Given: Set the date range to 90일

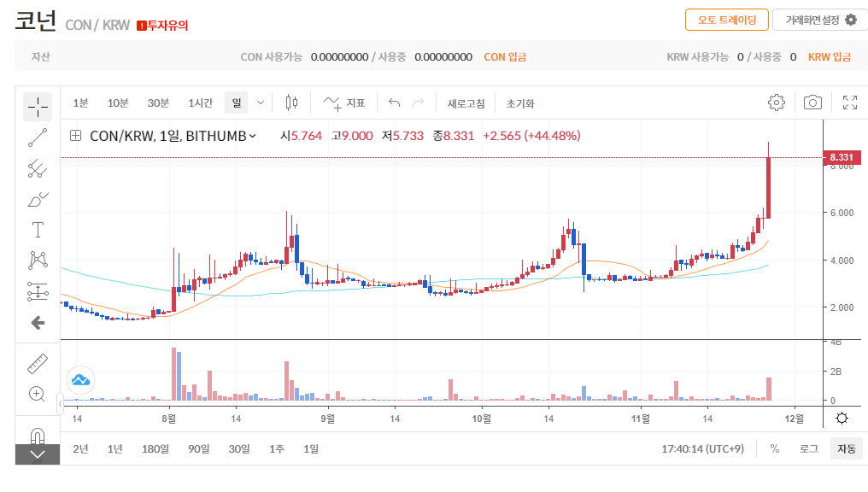Looking at the screenshot, I should [x=199, y=448].
